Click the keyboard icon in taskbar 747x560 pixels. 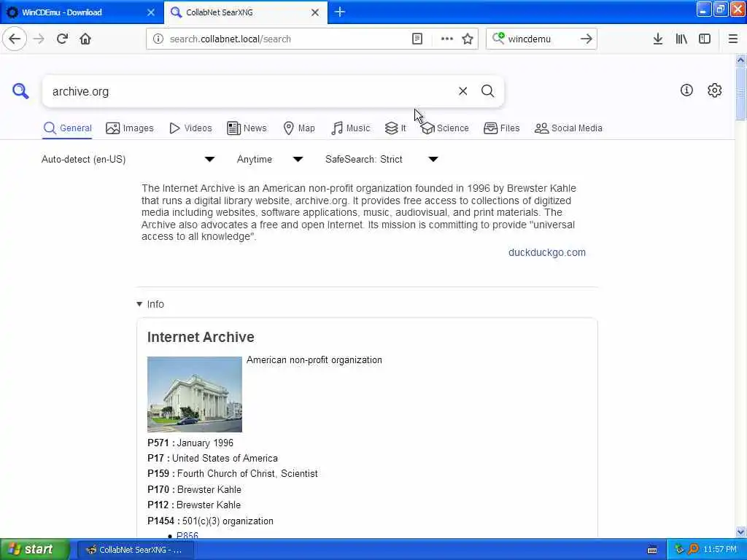pos(652,550)
